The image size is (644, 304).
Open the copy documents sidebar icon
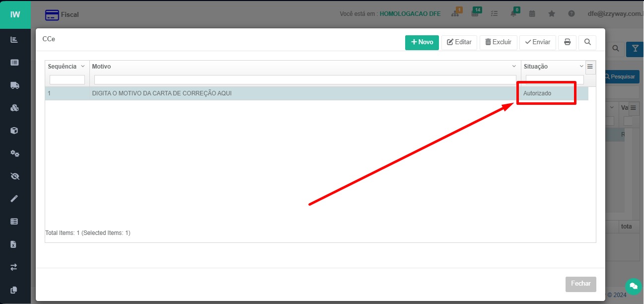click(14, 290)
